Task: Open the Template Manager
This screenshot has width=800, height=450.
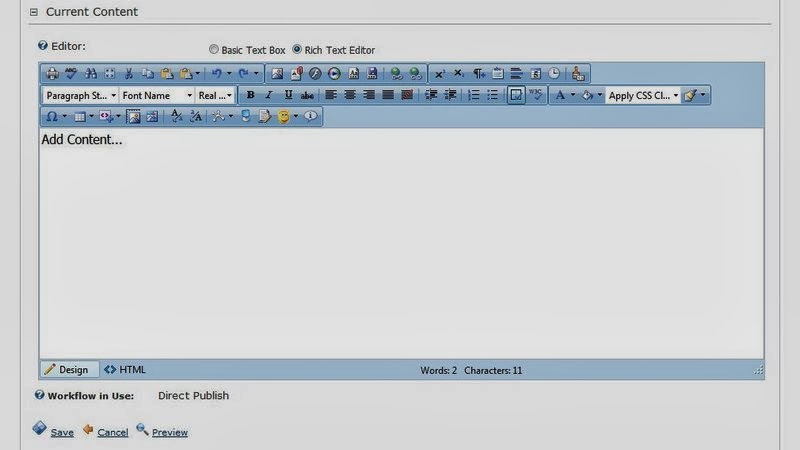Action: [x=353, y=73]
